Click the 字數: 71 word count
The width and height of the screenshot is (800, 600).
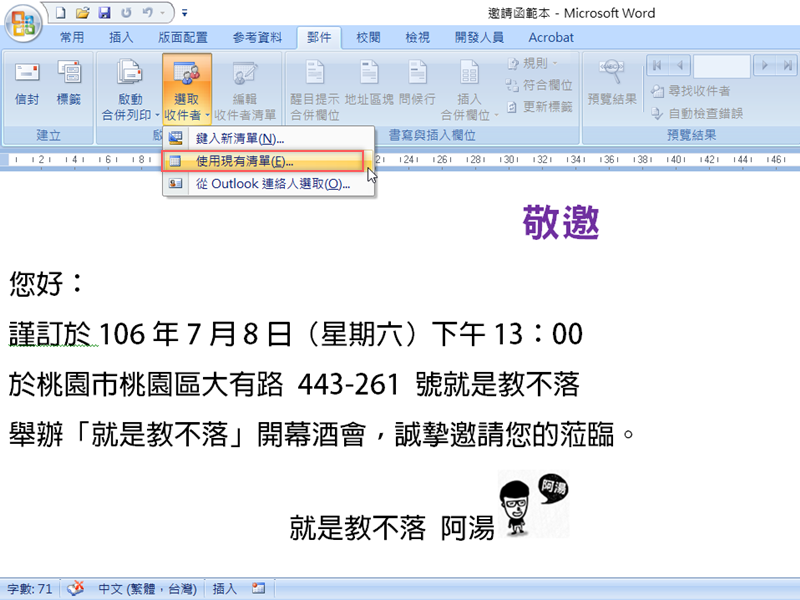30,589
